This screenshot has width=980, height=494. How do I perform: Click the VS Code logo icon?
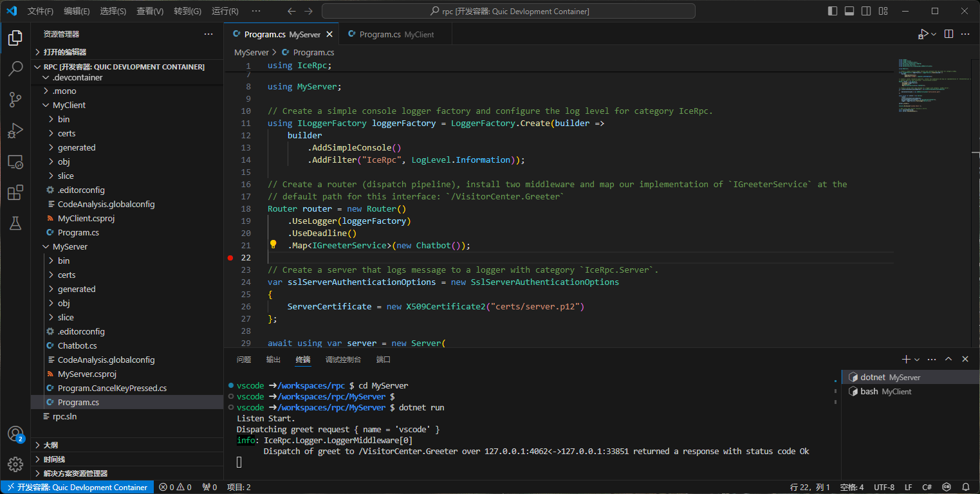click(12, 11)
